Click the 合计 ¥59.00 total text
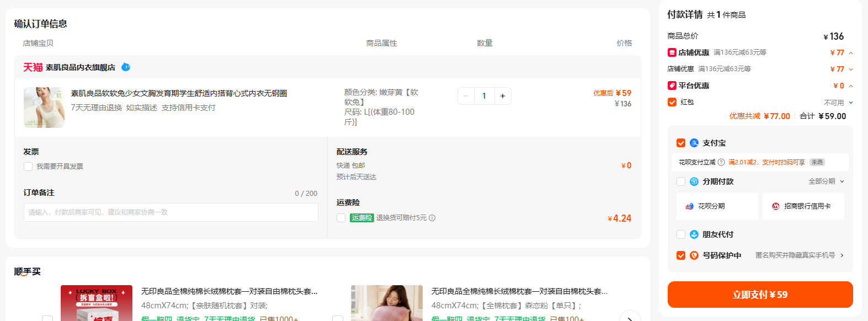Viewport: 868px width, 321px height. (x=823, y=116)
